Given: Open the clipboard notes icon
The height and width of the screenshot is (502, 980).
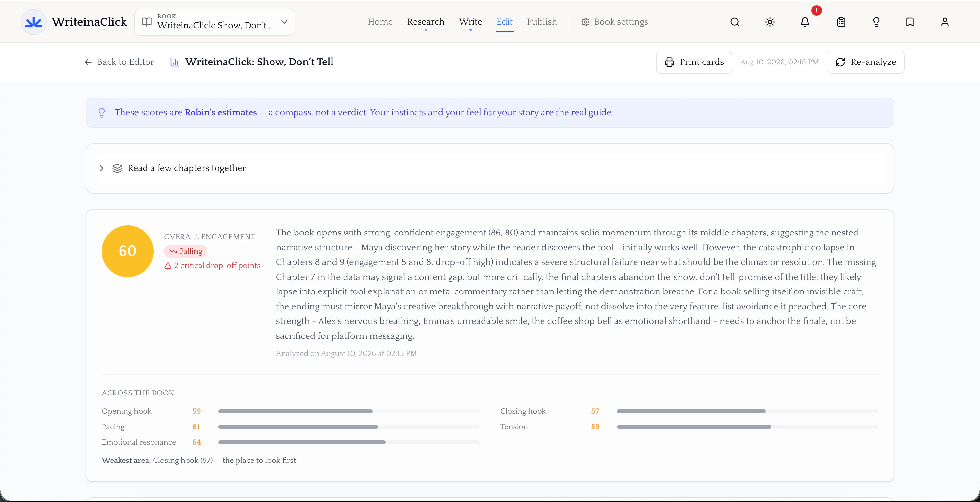Looking at the screenshot, I should [841, 22].
